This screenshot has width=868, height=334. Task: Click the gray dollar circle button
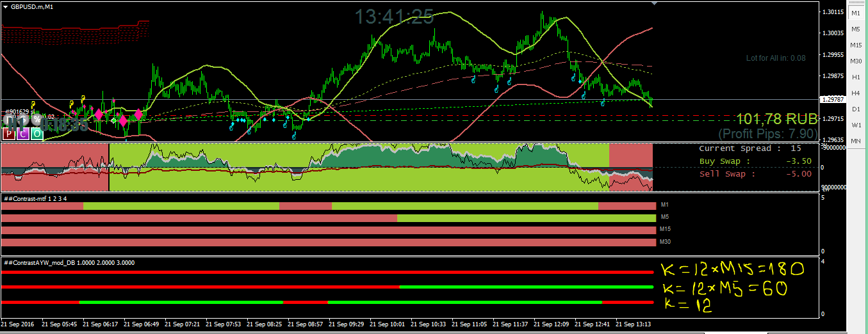pos(23,120)
